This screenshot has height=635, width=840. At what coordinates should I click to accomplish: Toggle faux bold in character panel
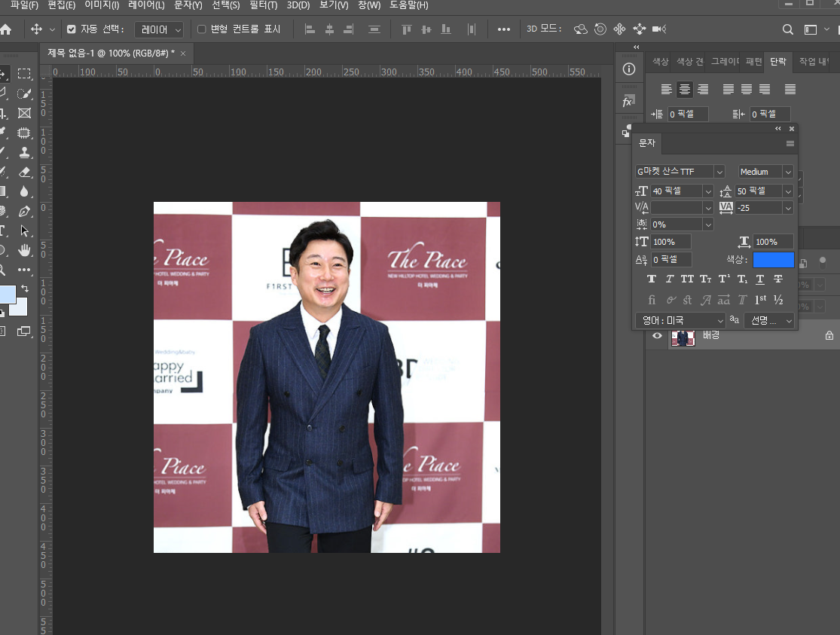[652, 279]
